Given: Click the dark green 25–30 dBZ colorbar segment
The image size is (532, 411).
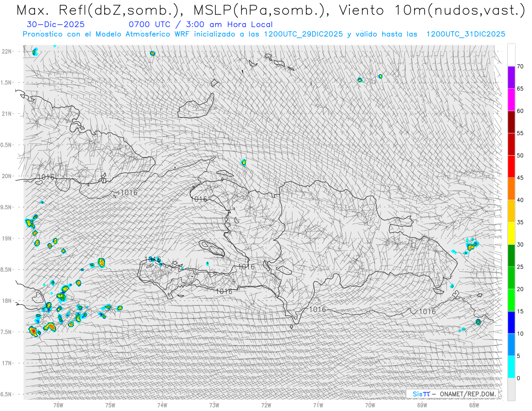Looking at the screenshot, I should [x=511, y=255].
